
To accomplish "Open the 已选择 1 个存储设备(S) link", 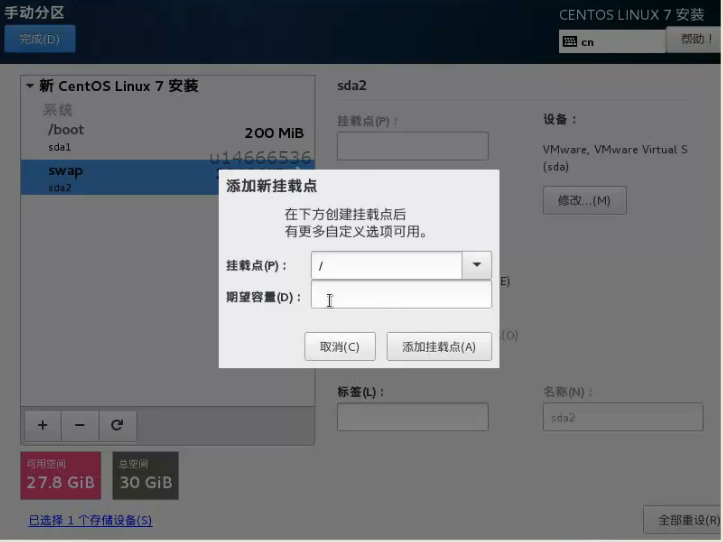I will 90,520.
